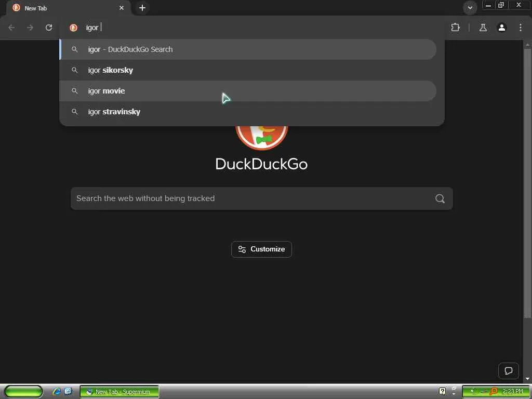Choose the 'igor movie' suggestion
Viewport: 532px width, 399px height.
coord(248,91)
